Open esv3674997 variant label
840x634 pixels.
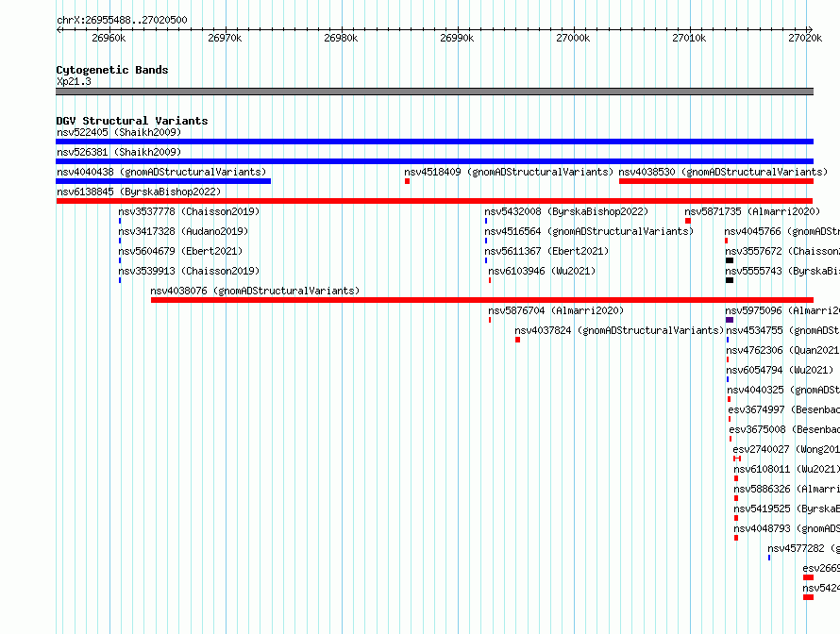pos(783,409)
